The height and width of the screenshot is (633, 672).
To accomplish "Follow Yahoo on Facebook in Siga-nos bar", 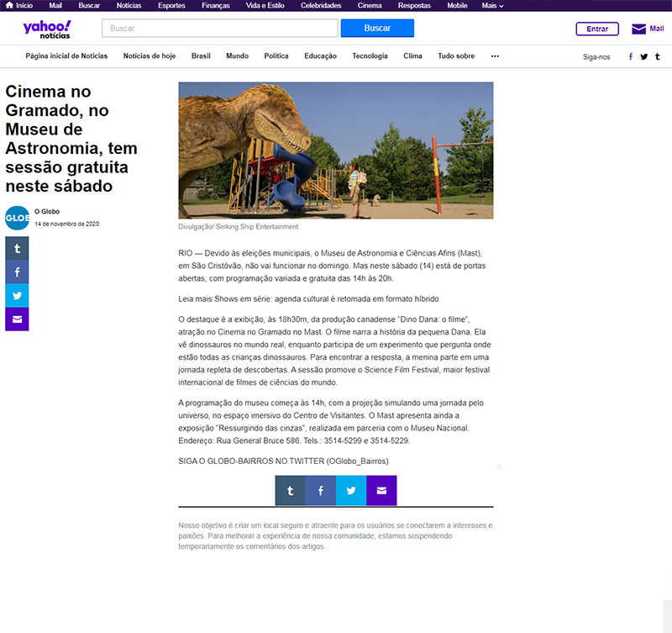I will pyautogui.click(x=631, y=56).
